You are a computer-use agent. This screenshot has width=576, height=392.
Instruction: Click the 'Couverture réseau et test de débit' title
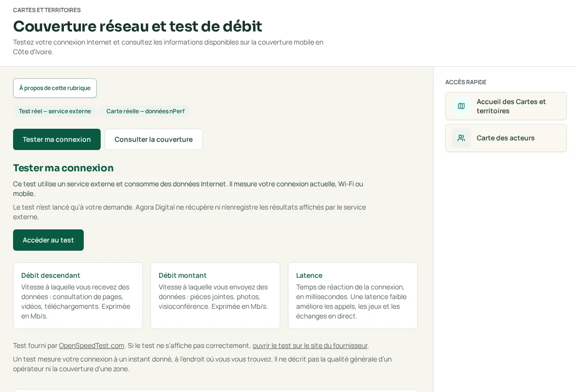click(x=138, y=27)
